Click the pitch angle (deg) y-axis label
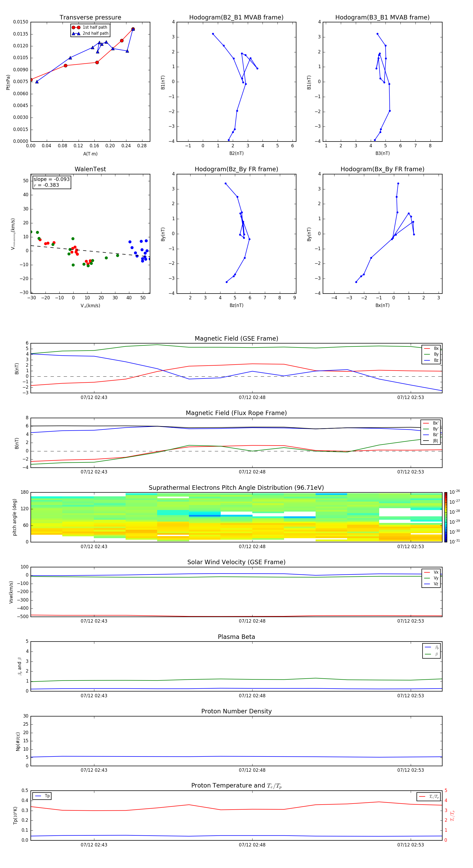 [14, 517]
